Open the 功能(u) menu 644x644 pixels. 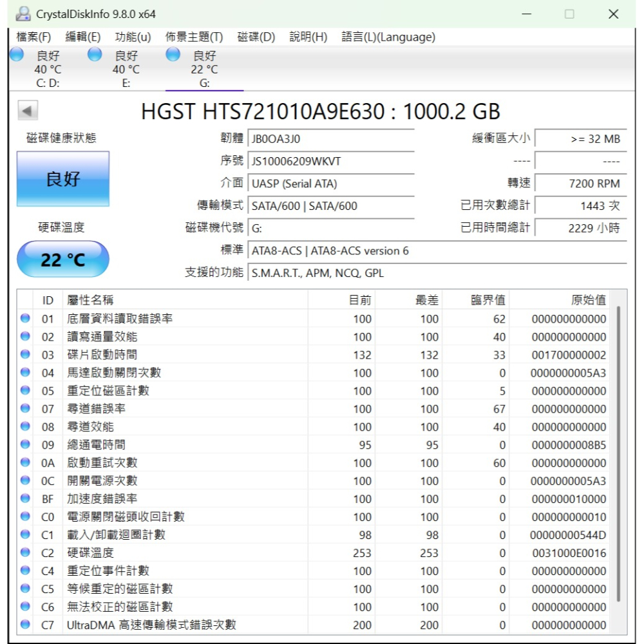pos(133,37)
